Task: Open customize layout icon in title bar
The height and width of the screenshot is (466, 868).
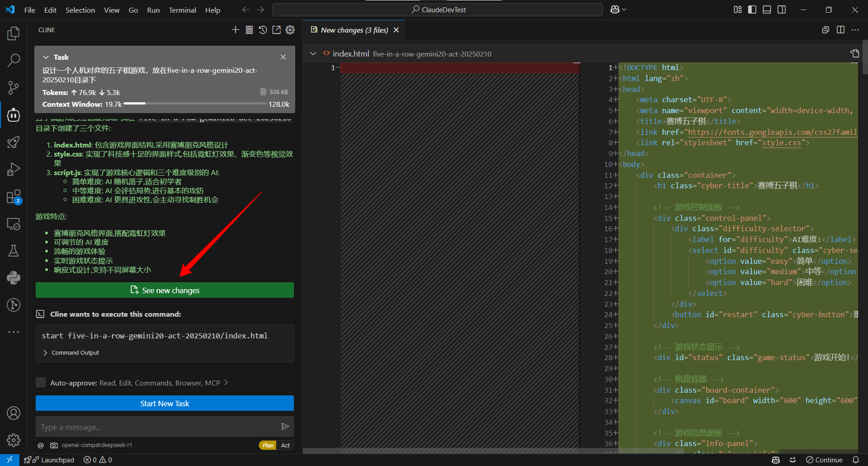Action: pos(738,10)
